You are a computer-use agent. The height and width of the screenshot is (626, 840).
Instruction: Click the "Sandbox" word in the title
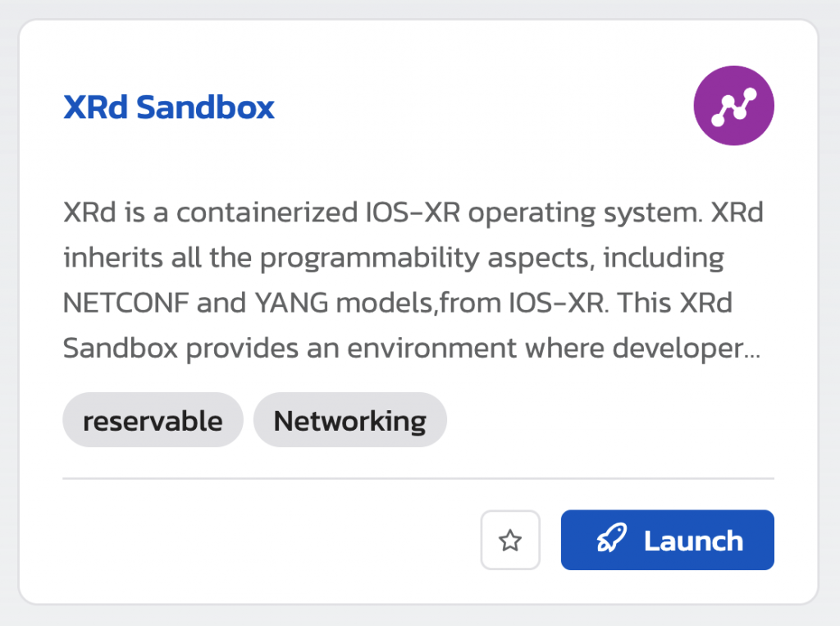(205, 107)
